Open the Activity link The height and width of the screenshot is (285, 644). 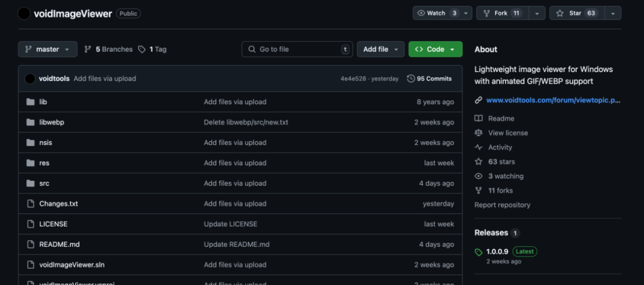click(500, 147)
